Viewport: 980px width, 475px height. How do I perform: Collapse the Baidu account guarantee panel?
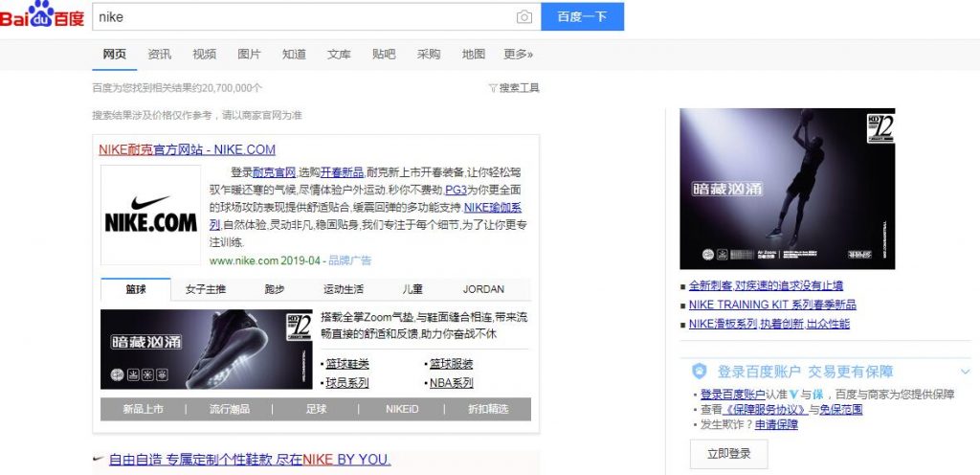pos(965,372)
